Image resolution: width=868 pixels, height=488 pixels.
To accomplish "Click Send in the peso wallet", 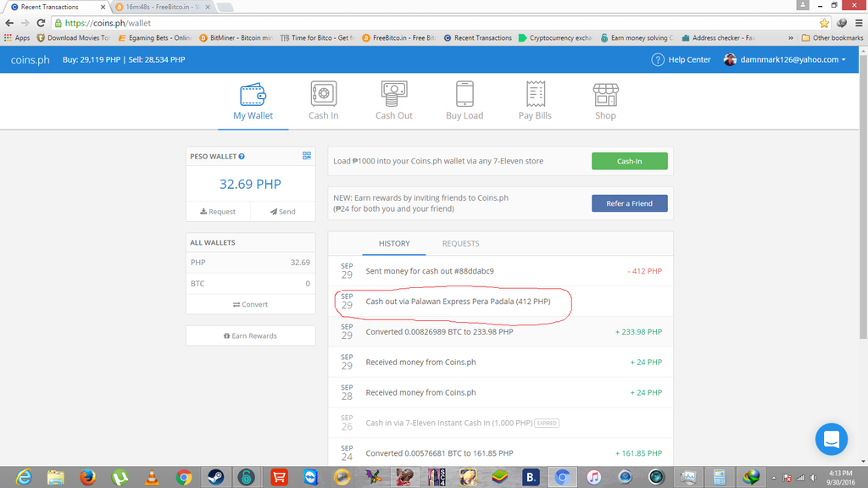I will (283, 212).
